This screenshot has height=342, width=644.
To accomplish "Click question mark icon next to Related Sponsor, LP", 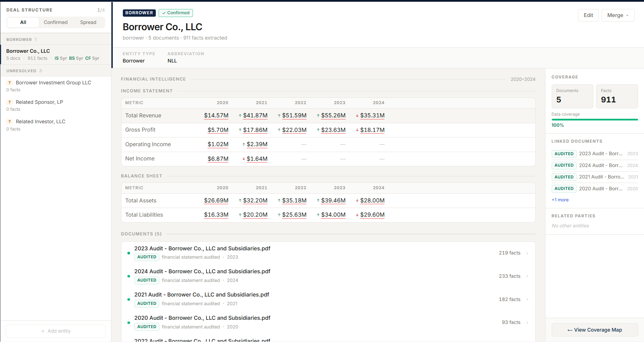I will (10, 102).
